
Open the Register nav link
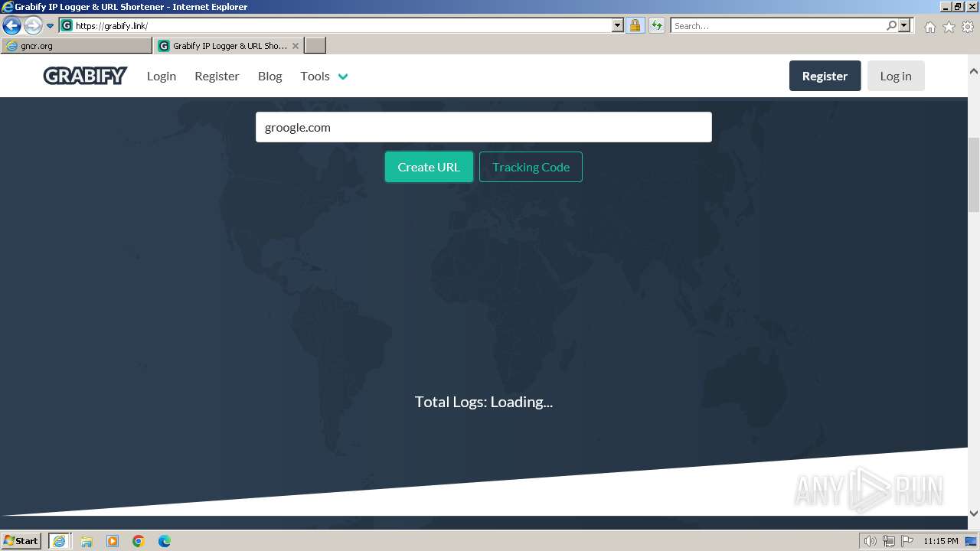[x=217, y=76]
